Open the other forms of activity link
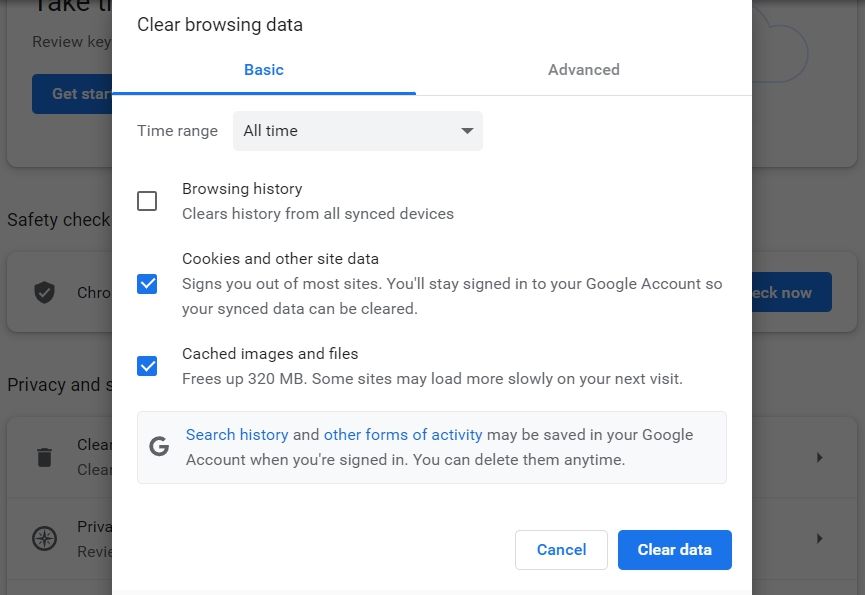This screenshot has height=595, width=865. pos(403,434)
